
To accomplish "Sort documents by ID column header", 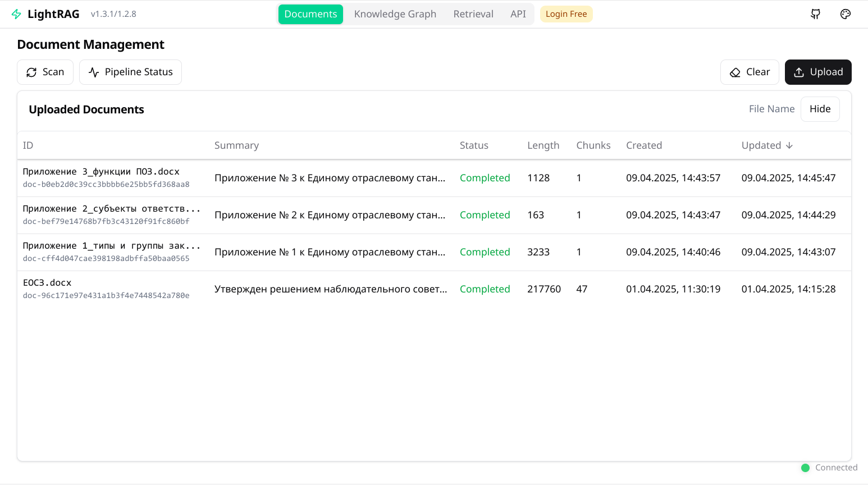I will (28, 145).
